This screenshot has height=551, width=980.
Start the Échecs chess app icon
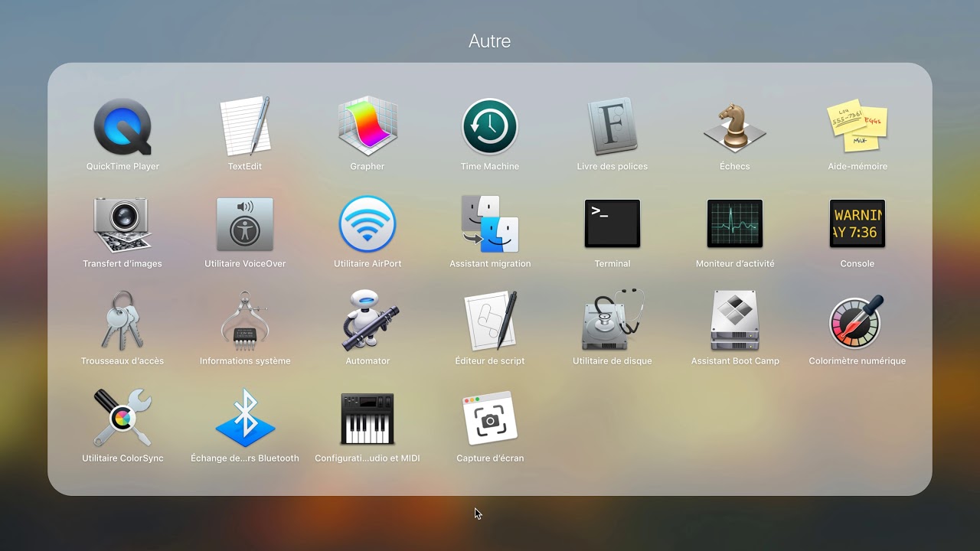point(735,126)
